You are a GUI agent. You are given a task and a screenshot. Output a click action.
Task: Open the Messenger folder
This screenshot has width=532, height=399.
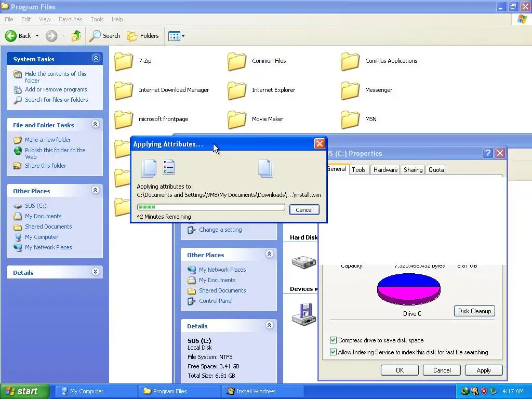click(x=366, y=90)
